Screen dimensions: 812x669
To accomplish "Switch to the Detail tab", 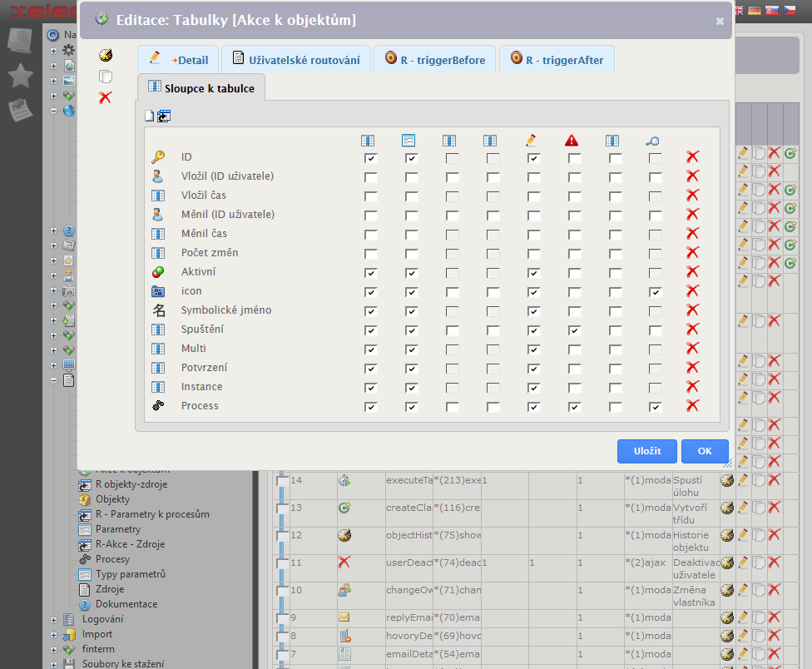I will coord(179,60).
